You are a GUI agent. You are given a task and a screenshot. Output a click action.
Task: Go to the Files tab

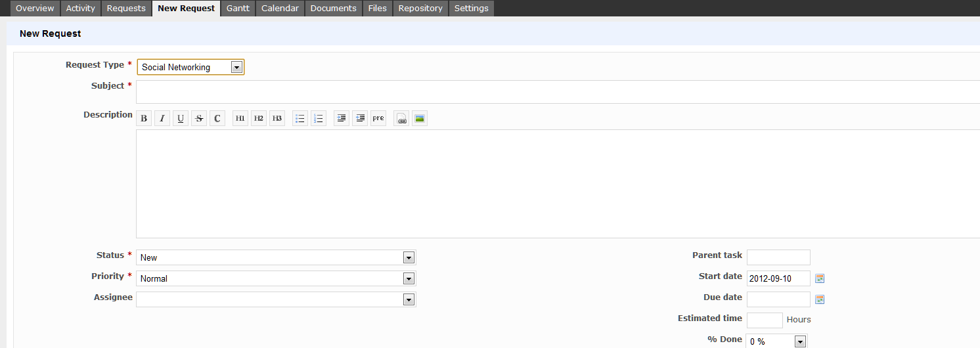[x=378, y=9]
